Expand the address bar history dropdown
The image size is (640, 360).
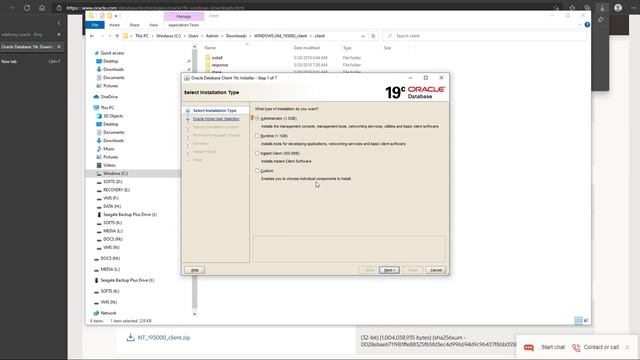pos(363,36)
